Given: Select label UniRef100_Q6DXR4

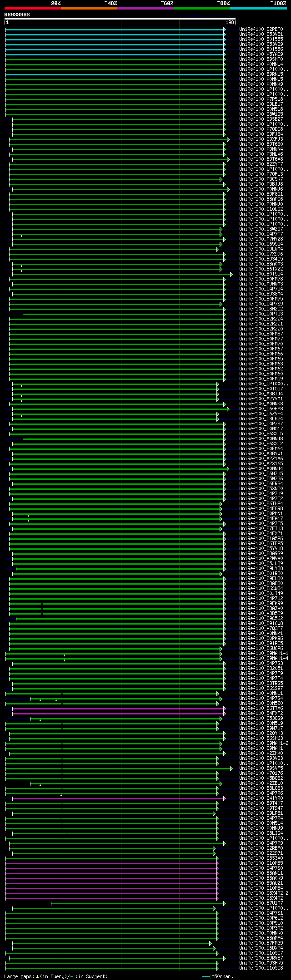Looking at the screenshot, I should [x=261, y=948].
